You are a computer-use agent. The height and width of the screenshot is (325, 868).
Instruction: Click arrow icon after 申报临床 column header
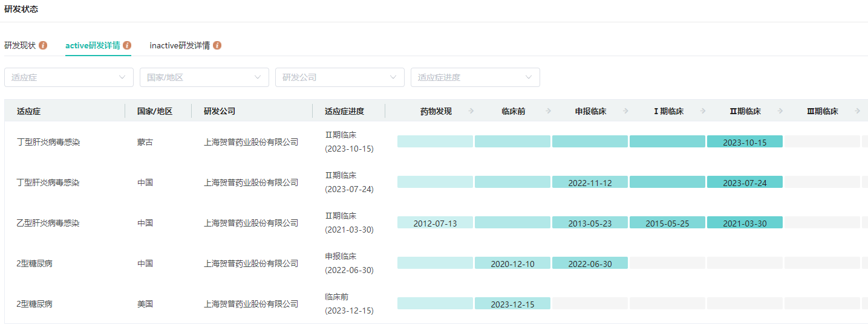pos(626,111)
